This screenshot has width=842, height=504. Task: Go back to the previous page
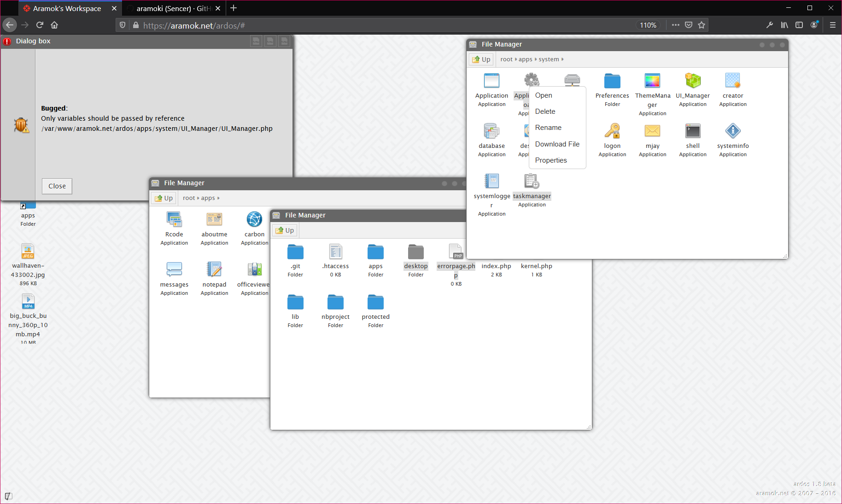click(10, 25)
